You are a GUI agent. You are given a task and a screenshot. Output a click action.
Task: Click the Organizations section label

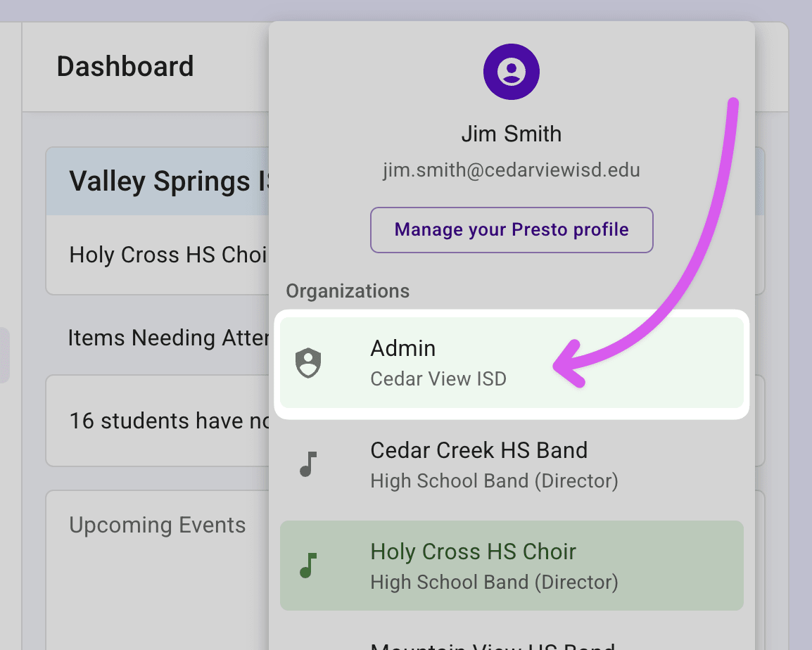point(348,291)
